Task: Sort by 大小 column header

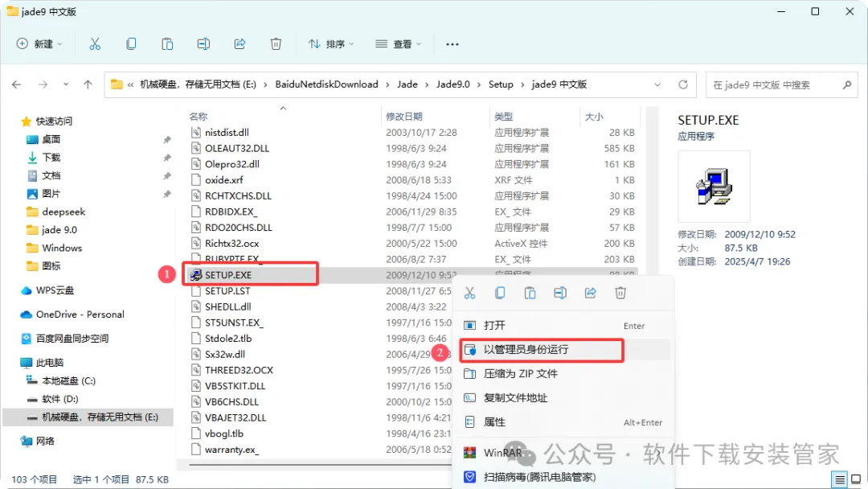Action: (x=594, y=117)
